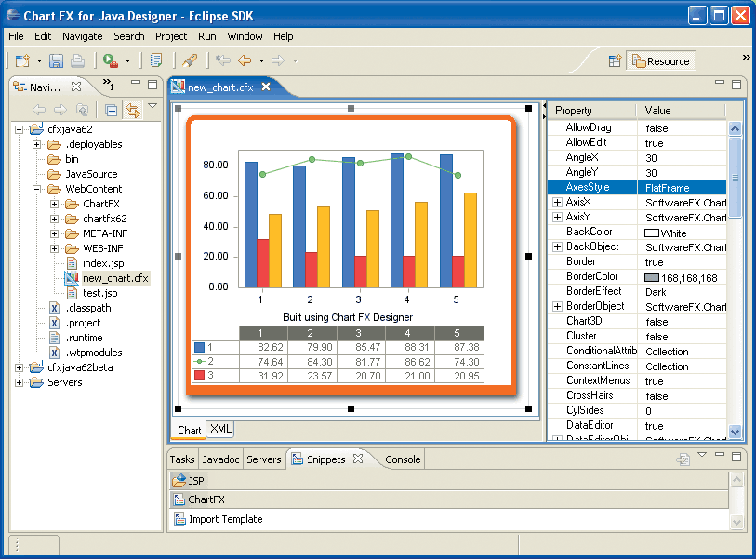Click the BorderColor 168,168,168 swatch
756x559 pixels.
click(651, 278)
